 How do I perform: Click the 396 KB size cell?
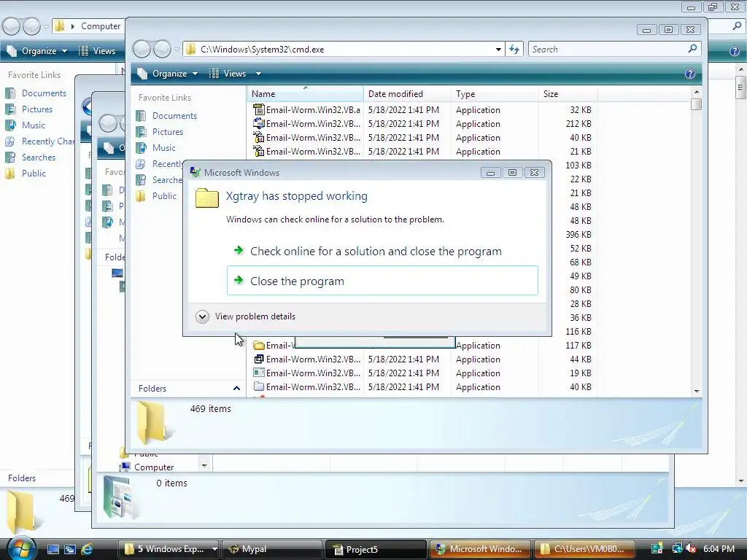[578, 234]
